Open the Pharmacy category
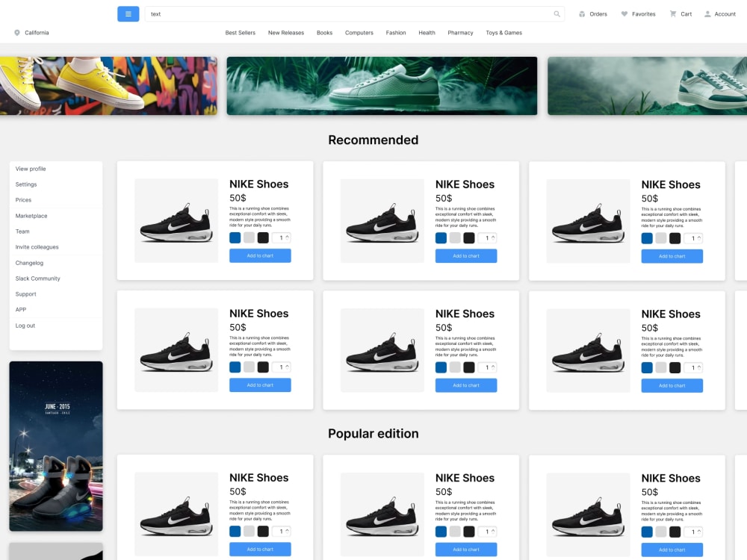 pyautogui.click(x=460, y=33)
